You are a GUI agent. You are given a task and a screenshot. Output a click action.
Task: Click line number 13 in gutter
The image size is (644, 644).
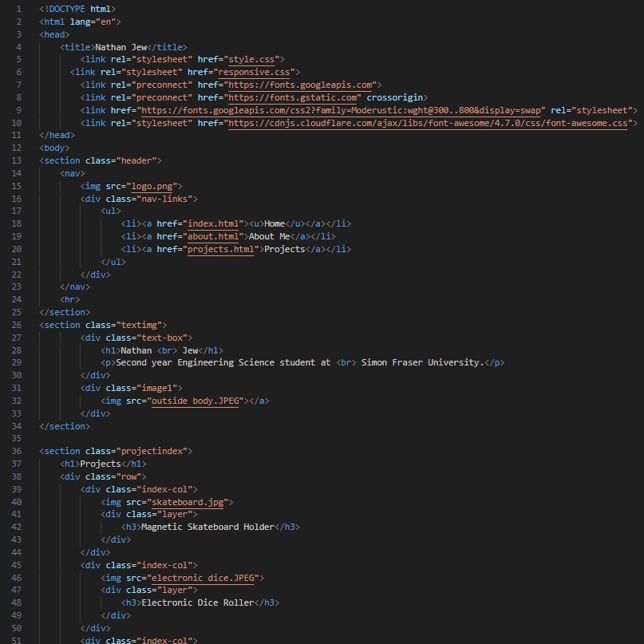coord(17,160)
